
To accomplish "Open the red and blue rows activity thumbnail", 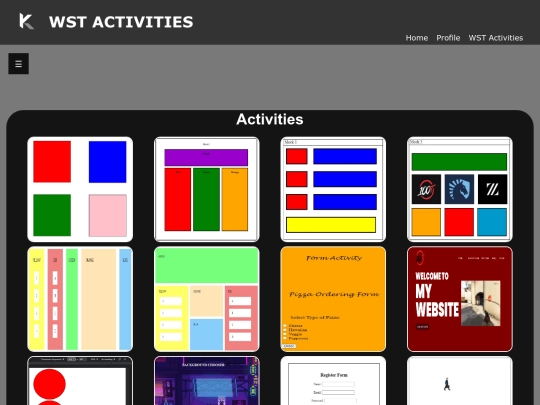I will [x=333, y=189].
